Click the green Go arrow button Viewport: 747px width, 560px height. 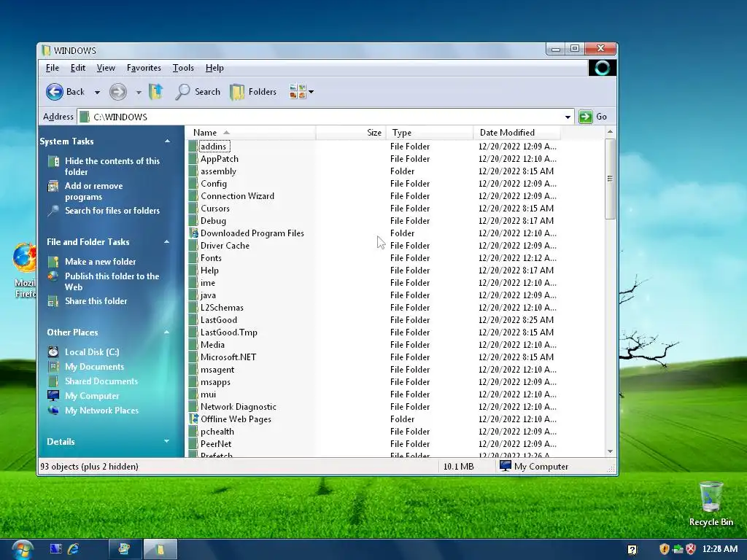point(586,117)
